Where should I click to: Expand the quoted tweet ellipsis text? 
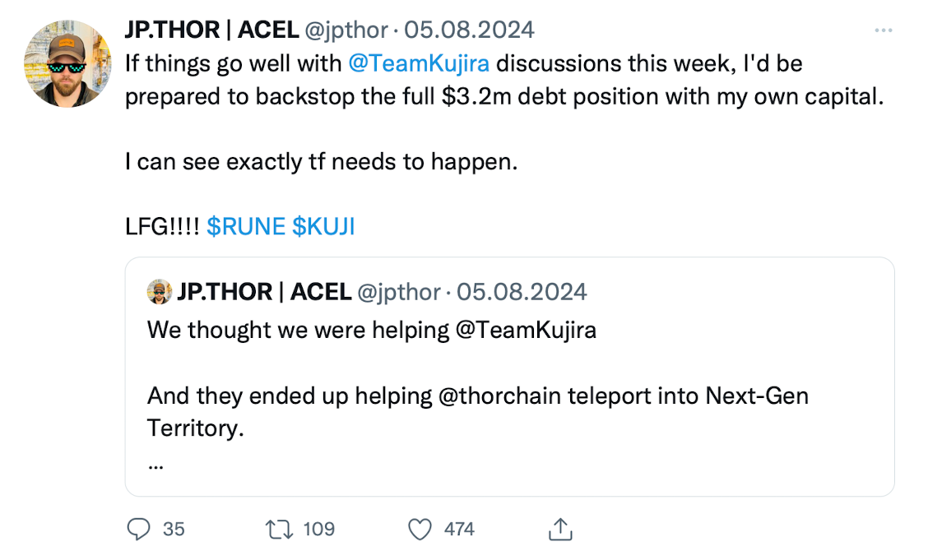click(x=155, y=463)
